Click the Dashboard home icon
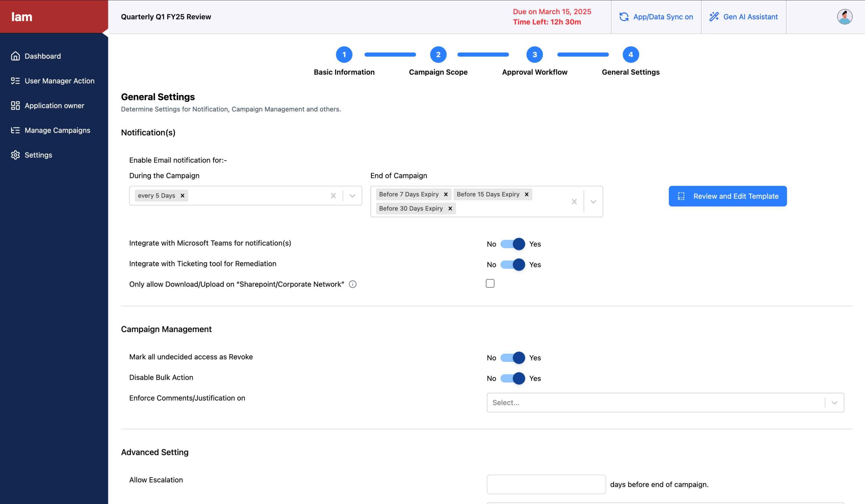Image resolution: width=865 pixels, height=504 pixels. pos(15,56)
